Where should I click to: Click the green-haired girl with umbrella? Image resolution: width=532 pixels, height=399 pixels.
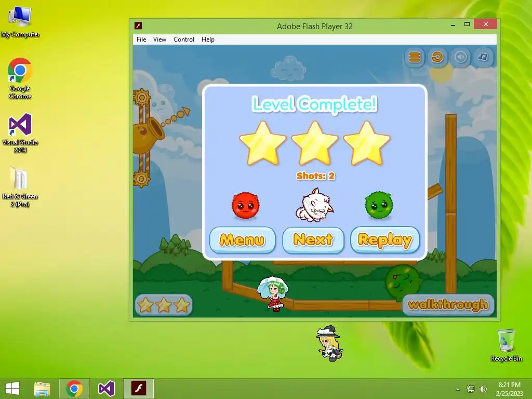point(273,294)
